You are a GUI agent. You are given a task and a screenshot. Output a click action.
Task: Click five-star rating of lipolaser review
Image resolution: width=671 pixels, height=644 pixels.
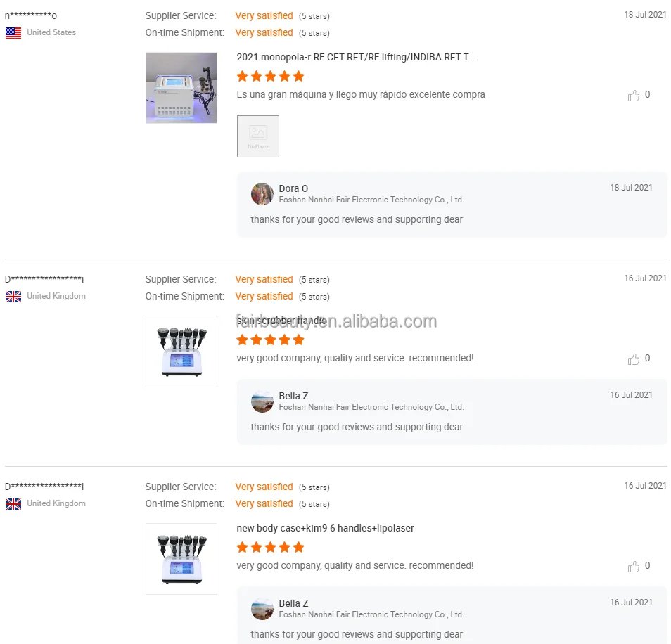271,548
